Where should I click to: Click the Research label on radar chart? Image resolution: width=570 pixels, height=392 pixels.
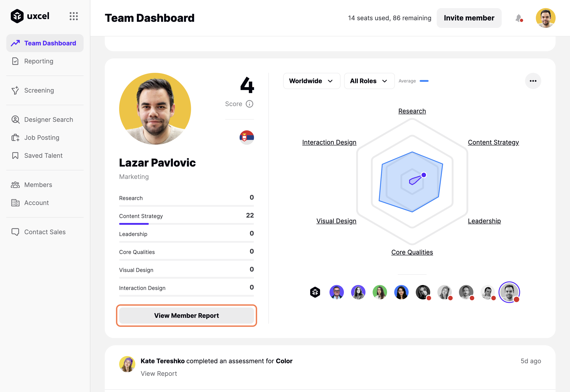tap(412, 111)
